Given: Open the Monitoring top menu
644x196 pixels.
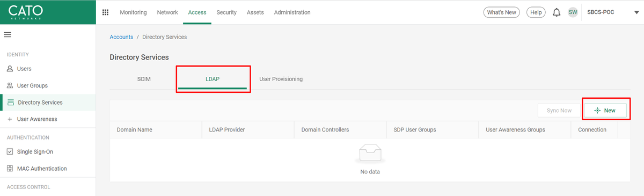Looking at the screenshot, I should [x=133, y=12].
